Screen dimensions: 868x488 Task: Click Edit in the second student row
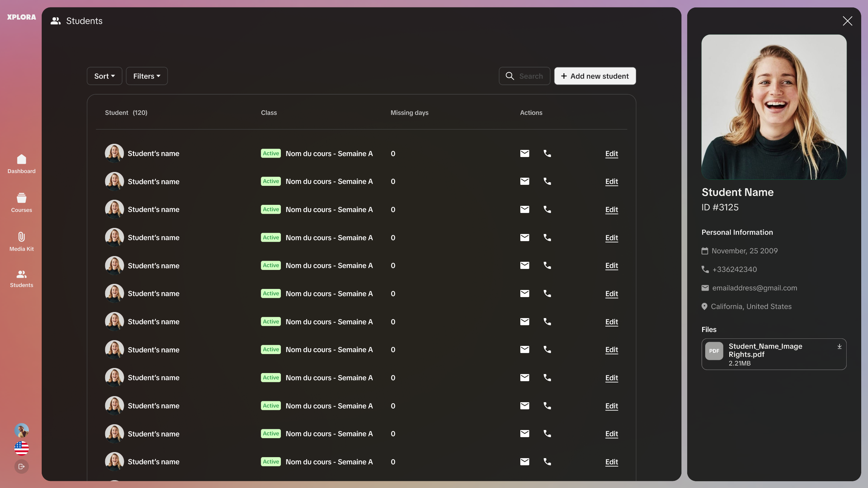coord(612,181)
